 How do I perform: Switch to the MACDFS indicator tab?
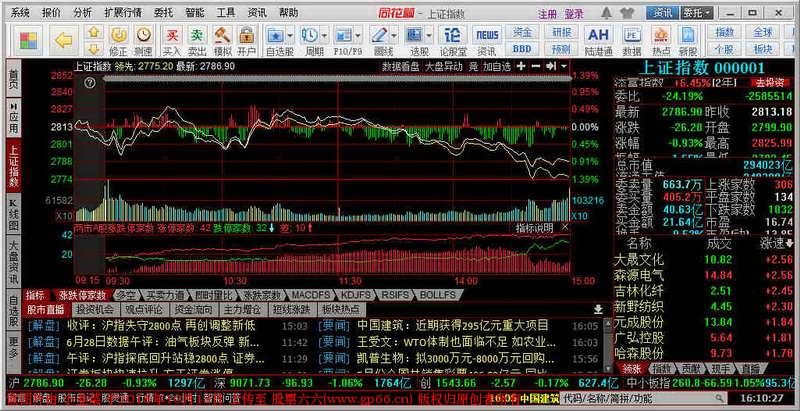tap(311, 296)
